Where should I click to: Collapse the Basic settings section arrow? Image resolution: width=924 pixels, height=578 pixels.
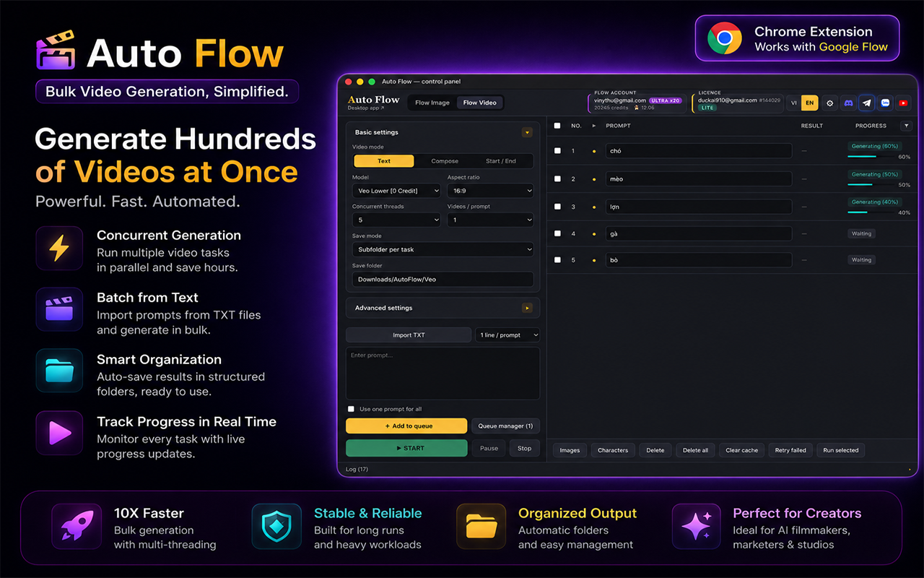click(527, 132)
